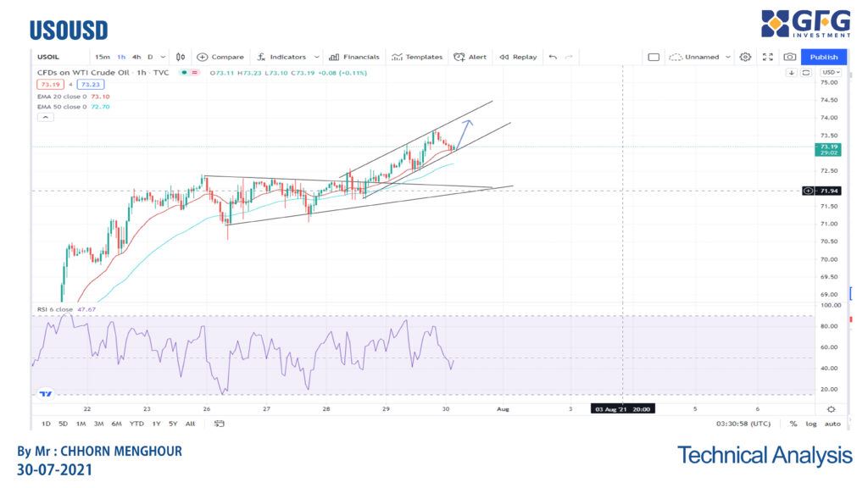Take a chart snapshot with camera icon
Image resolution: width=868 pixels, height=488 pixels.
pyautogui.click(x=789, y=57)
